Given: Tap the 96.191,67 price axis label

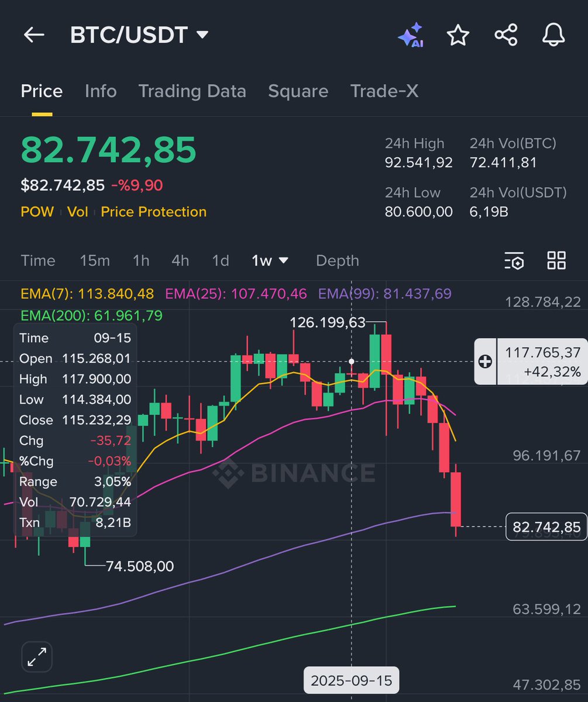Looking at the screenshot, I should (x=546, y=455).
